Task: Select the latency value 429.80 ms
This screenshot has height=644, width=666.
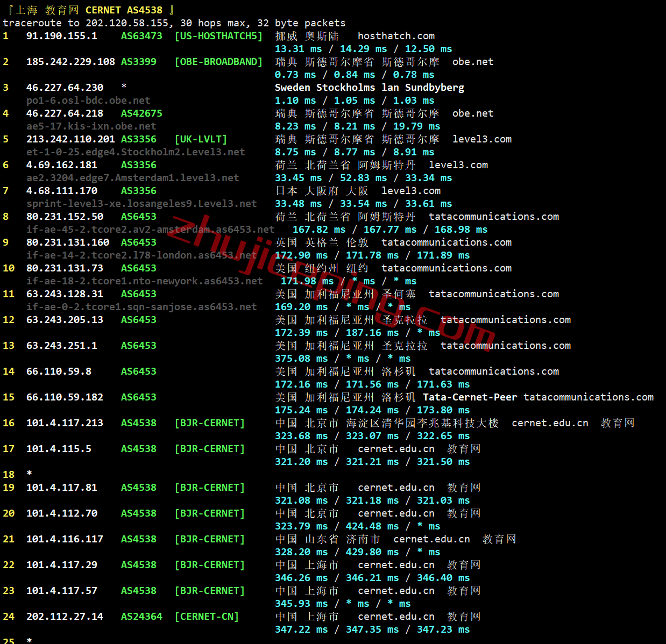Action: [x=372, y=552]
